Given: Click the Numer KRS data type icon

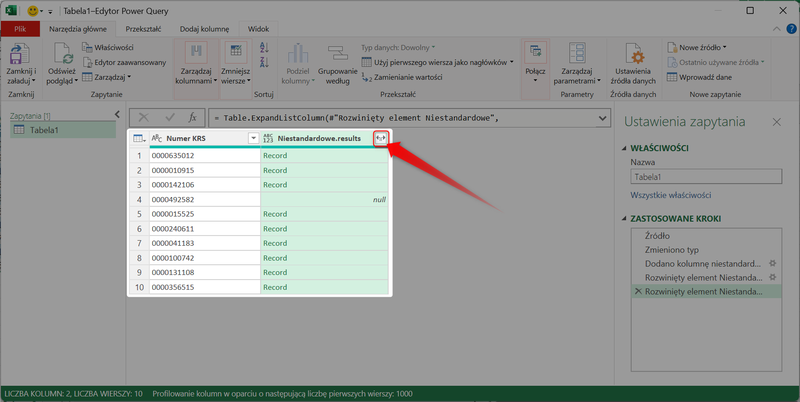Looking at the screenshot, I should point(157,138).
